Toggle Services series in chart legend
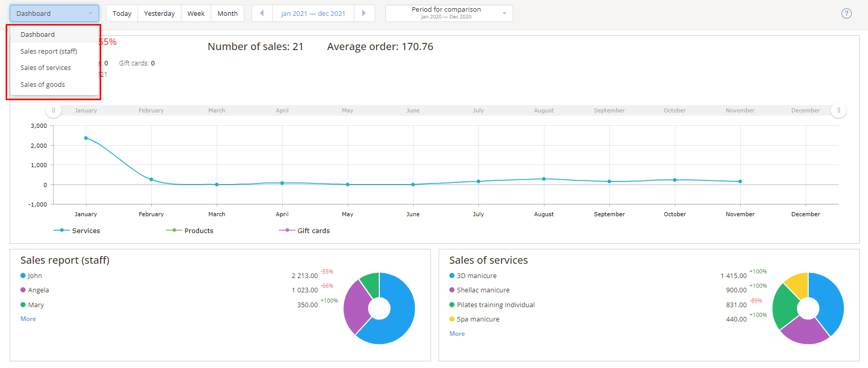The width and height of the screenshot is (868, 368). 77,231
